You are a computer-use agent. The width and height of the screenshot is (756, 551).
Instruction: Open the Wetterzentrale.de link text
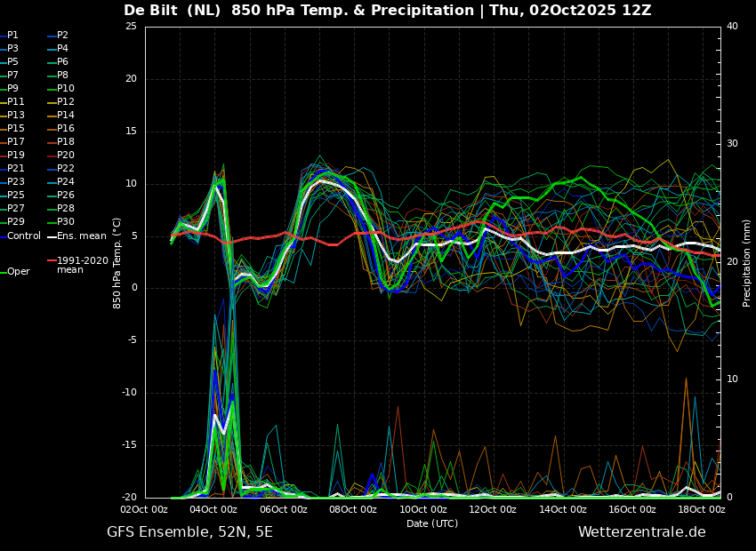[641, 532]
